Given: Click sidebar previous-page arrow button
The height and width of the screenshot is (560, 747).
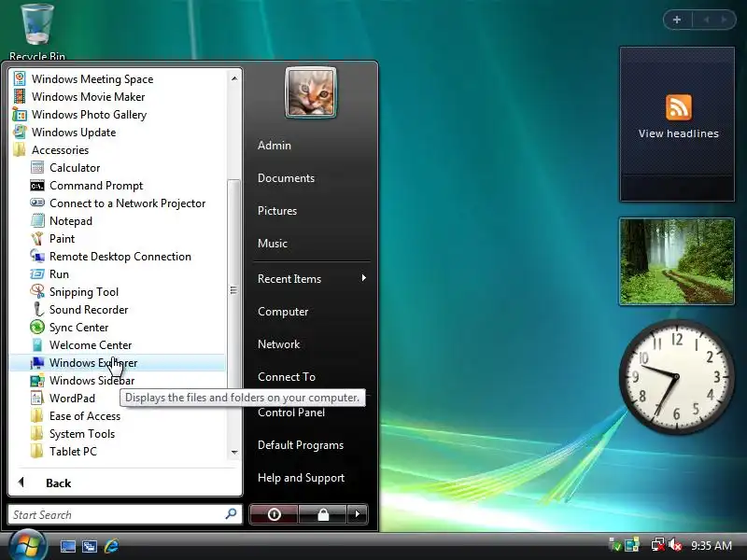Looking at the screenshot, I should pos(706,20).
